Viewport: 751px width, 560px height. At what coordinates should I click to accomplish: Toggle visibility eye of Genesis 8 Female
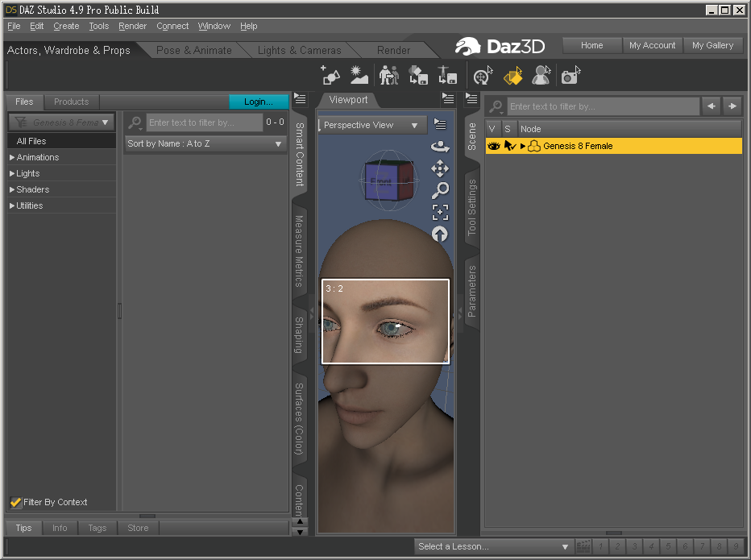coord(493,146)
